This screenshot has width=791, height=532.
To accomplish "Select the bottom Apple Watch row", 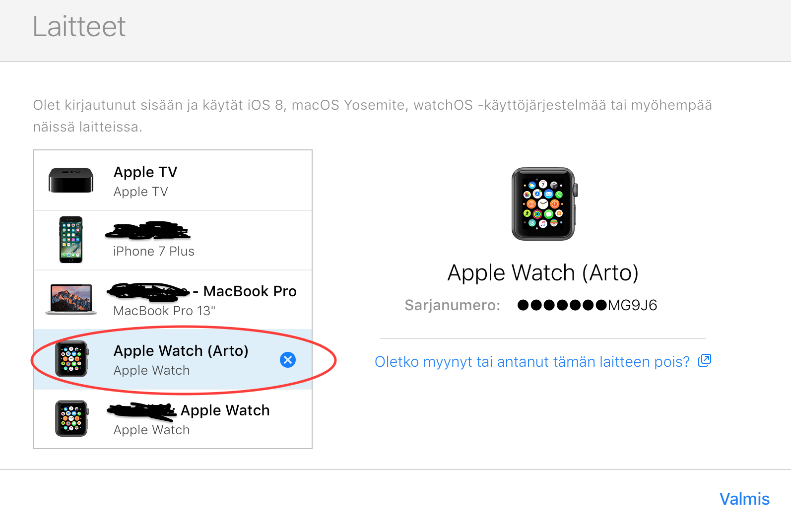I will tap(173, 419).
